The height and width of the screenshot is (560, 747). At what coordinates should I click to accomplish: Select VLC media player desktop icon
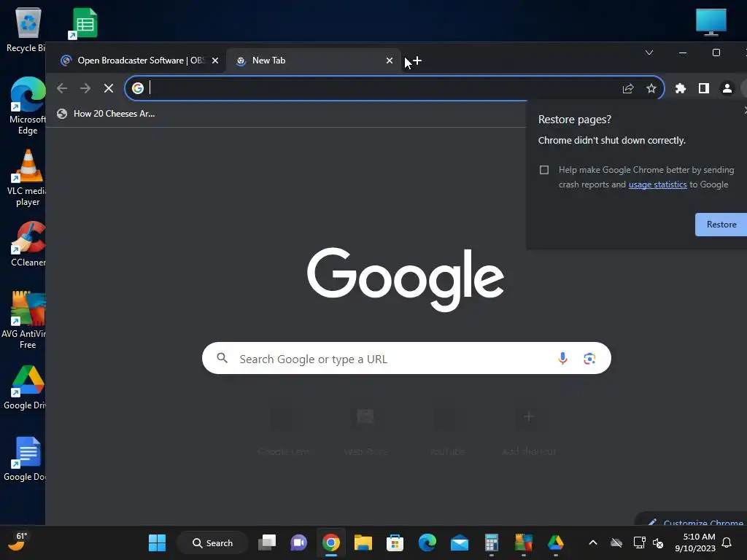tap(27, 178)
